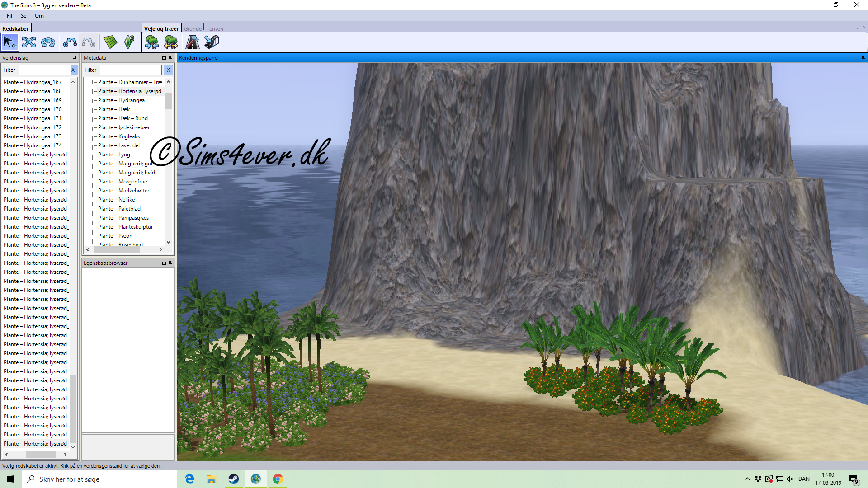Select Plante – Hydrangea_174 in Verdenslag
This screenshot has width=868, height=488.
pyautogui.click(x=33, y=145)
